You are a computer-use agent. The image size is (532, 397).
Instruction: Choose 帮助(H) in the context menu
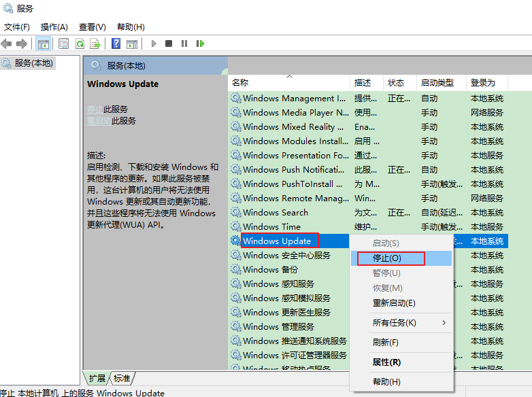[x=401, y=382]
